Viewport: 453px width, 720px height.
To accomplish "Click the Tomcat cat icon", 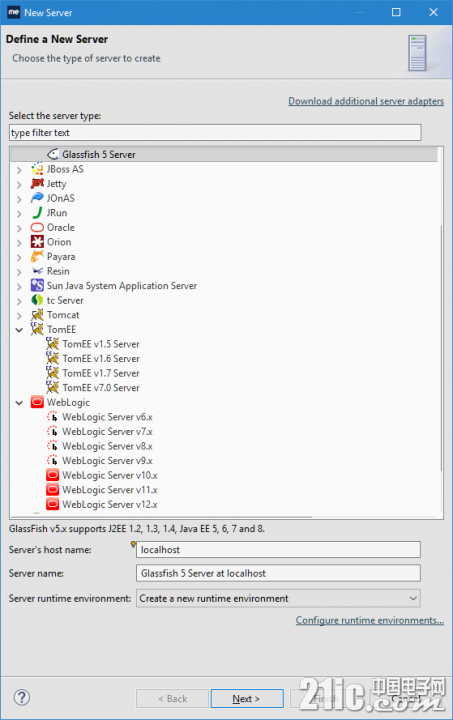I will tap(37, 315).
